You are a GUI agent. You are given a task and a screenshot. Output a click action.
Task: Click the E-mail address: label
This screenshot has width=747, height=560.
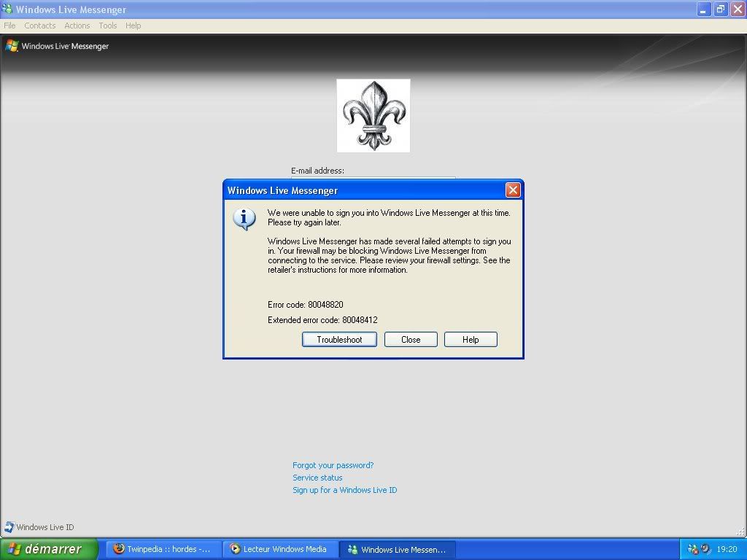pos(317,171)
